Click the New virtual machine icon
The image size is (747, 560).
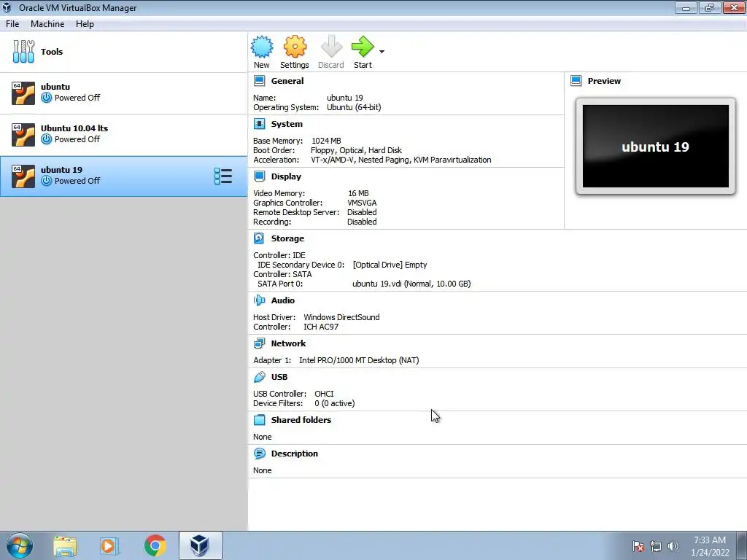click(x=262, y=47)
